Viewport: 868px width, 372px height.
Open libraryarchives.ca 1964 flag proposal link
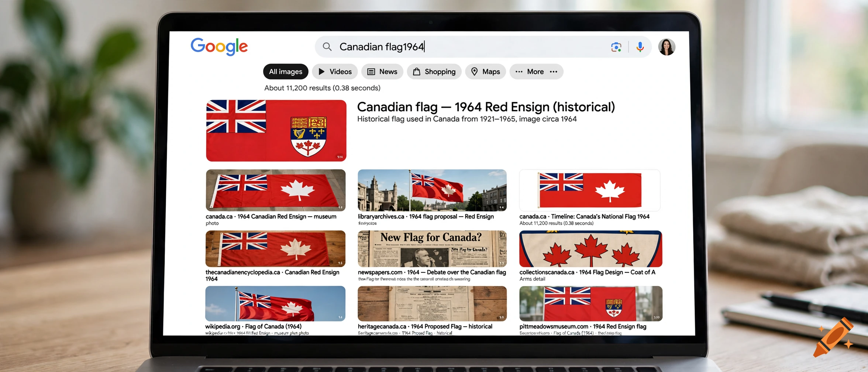click(426, 217)
